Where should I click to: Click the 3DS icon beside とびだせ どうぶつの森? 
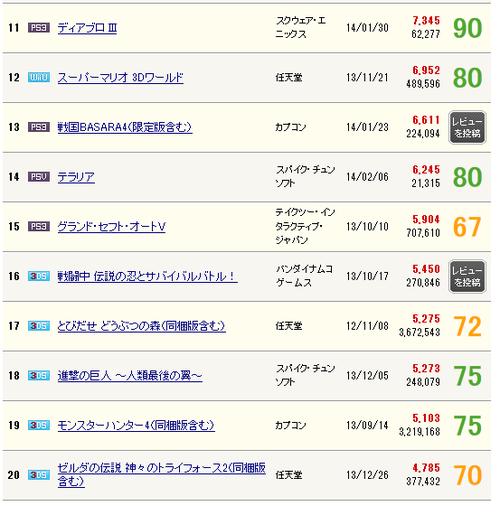(39, 326)
